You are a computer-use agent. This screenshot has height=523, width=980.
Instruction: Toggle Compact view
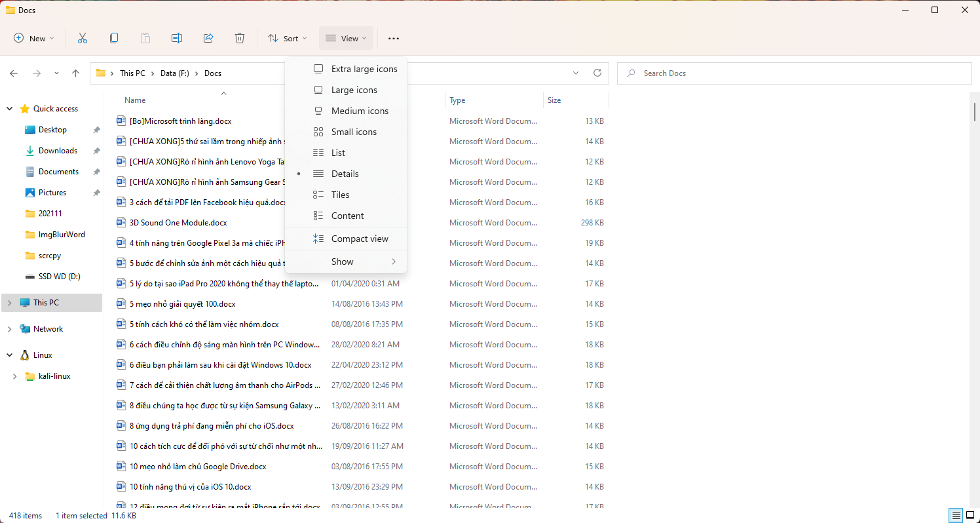click(347, 239)
